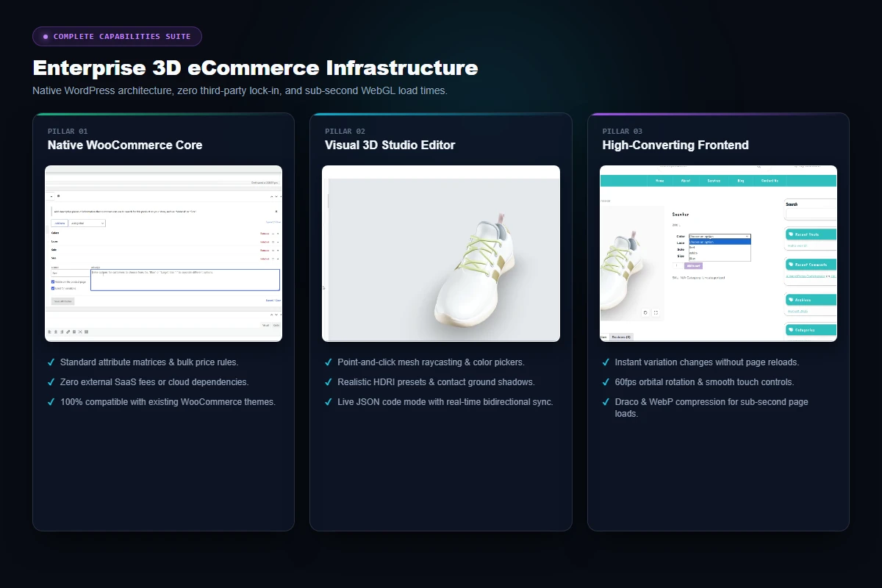Toggle 'Visible on the product page' checkbox
This screenshot has height=588, width=882.
53,282
